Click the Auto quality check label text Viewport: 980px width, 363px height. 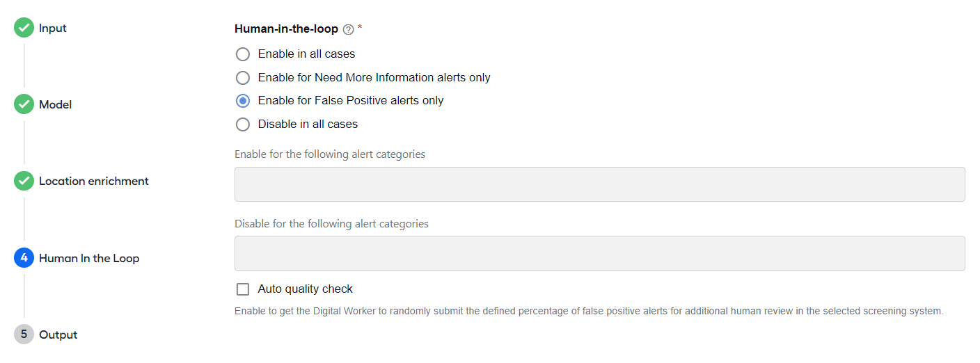click(306, 289)
